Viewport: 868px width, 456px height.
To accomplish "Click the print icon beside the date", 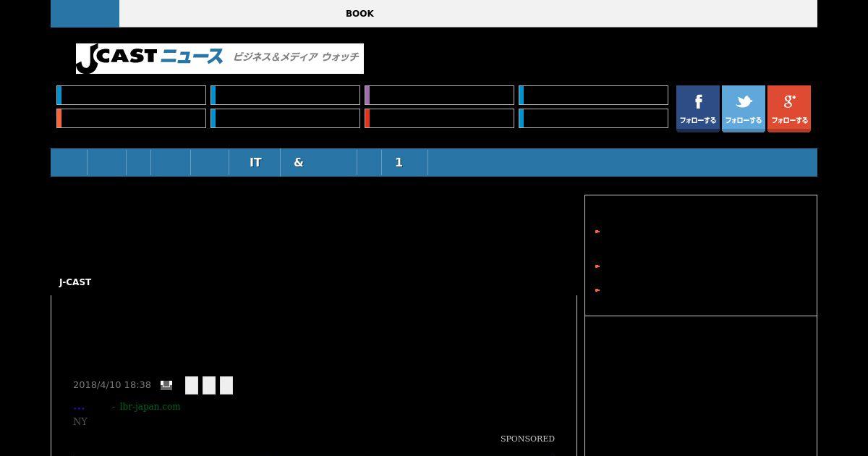I will 166,385.
